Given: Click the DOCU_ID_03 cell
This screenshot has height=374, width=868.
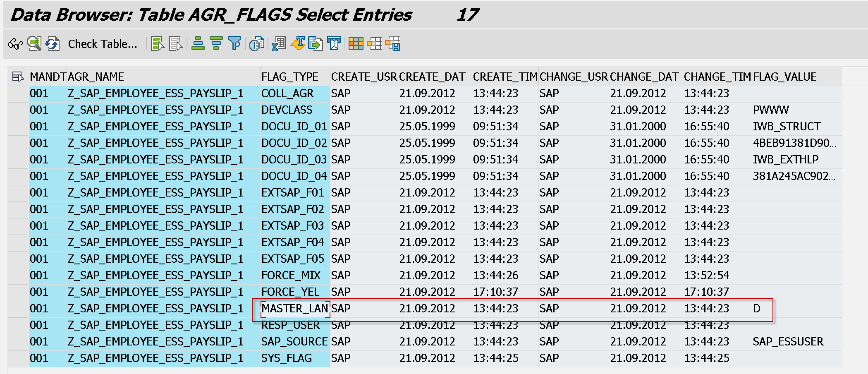Looking at the screenshot, I should click(295, 160).
